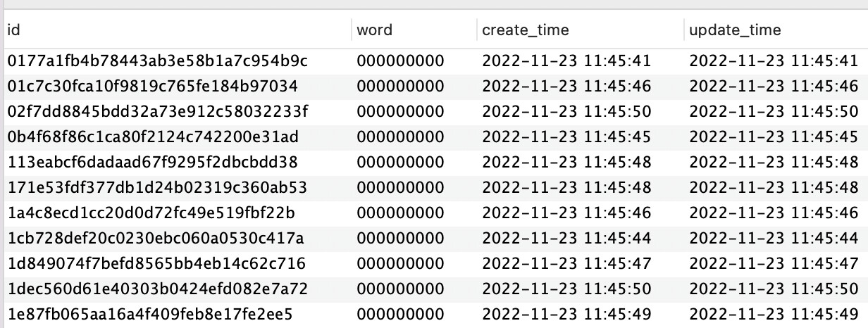Viewport: 868px width, 328px height.
Task: Sort by the word column header
Action: pos(375,30)
